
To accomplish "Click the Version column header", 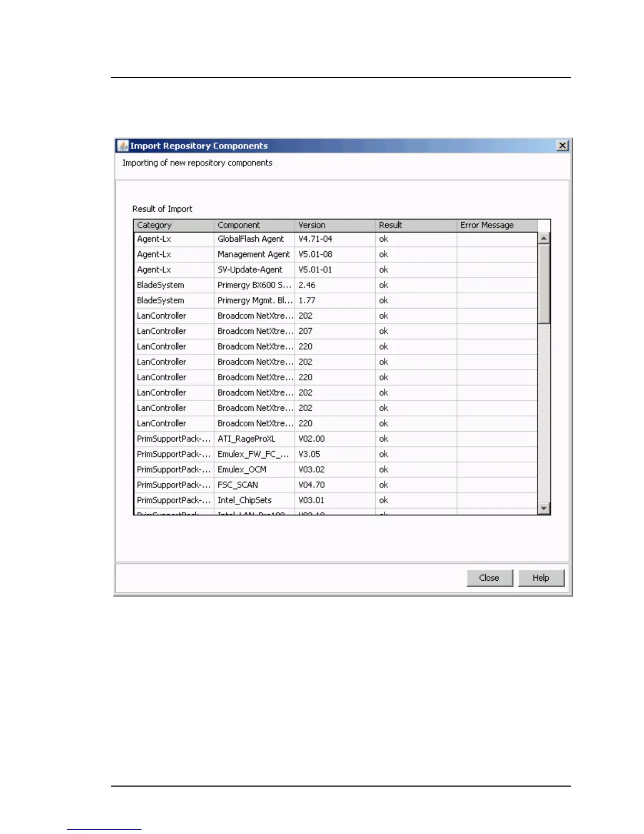I will click(335, 225).
